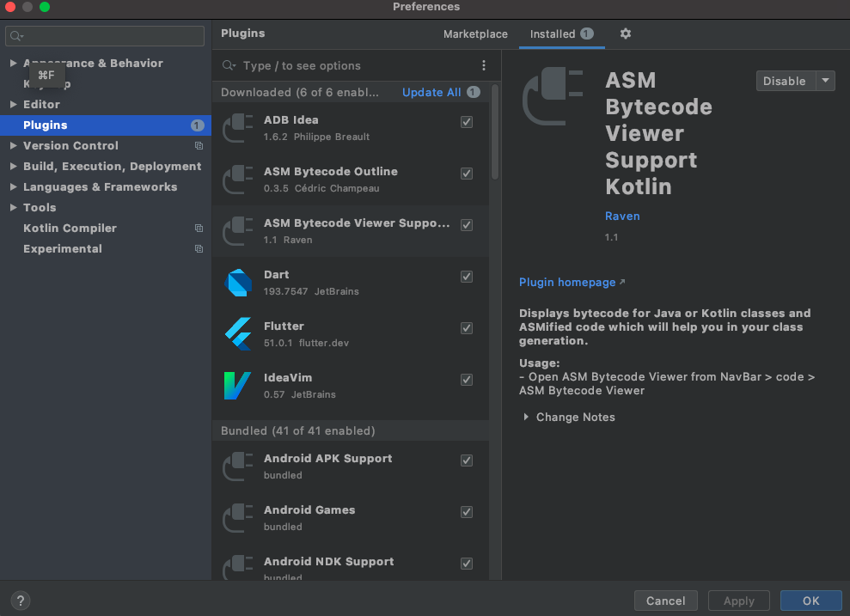850x616 pixels.
Task: Open the Plugin homepage link
Action: (567, 283)
